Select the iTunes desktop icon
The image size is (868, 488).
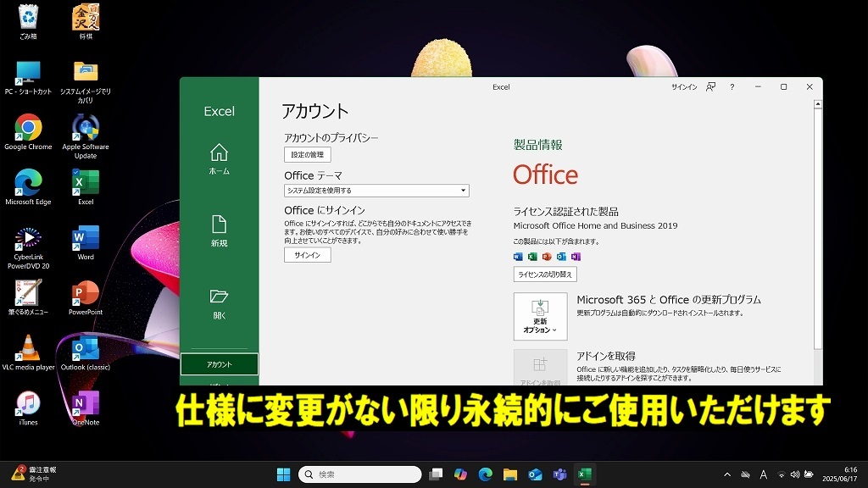point(28,408)
